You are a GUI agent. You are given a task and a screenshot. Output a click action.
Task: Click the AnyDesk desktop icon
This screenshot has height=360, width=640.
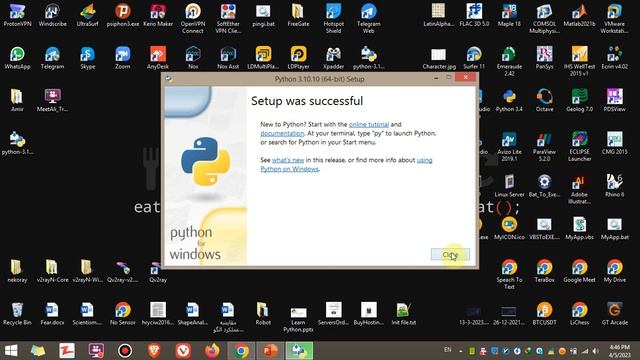pos(158,58)
